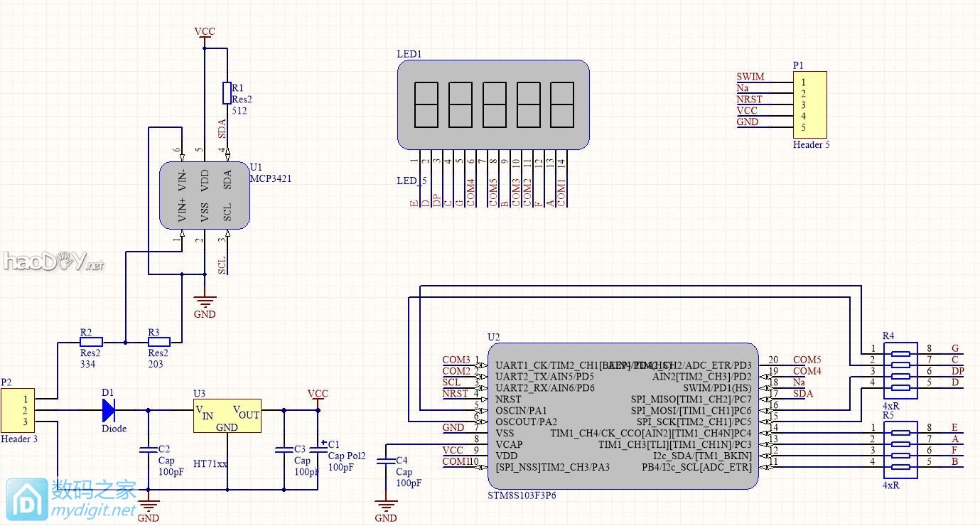The image size is (980, 526).
Task: Select the R3 resistor symbol
Action: coord(158,342)
